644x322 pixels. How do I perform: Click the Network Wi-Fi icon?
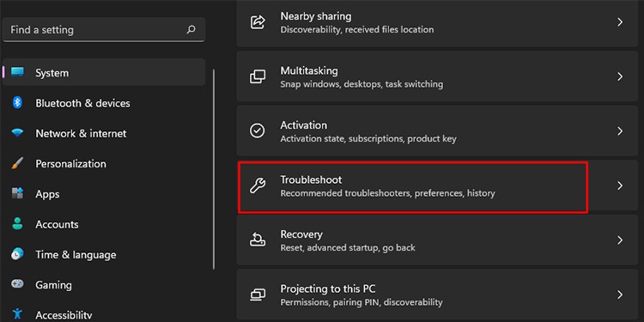(17, 133)
